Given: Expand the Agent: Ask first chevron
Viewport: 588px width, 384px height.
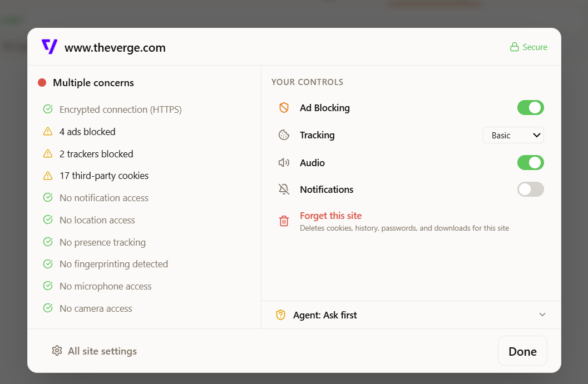Looking at the screenshot, I should pyautogui.click(x=542, y=315).
